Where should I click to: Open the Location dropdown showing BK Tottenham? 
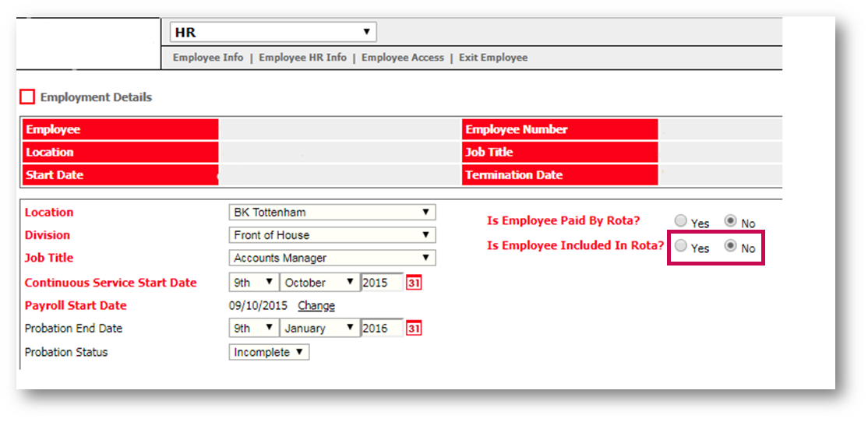click(332, 213)
